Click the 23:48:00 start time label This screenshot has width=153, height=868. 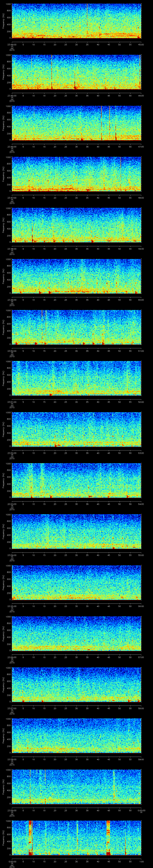12,249
